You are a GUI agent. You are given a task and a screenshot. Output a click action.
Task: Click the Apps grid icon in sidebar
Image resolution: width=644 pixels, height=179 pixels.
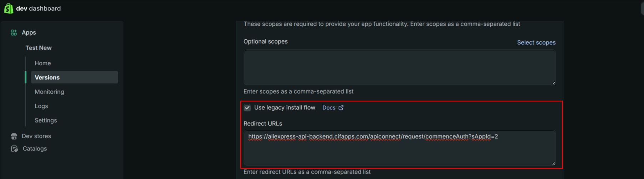pos(14,33)
